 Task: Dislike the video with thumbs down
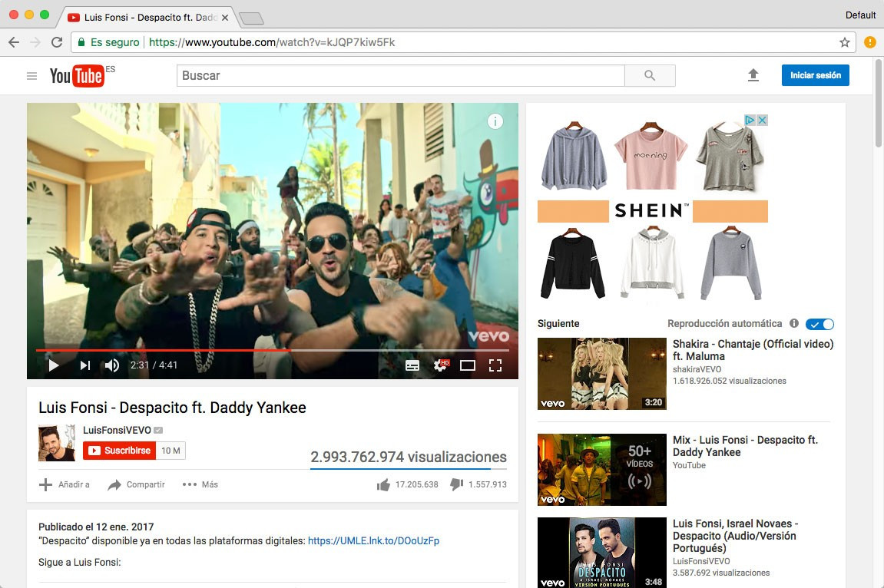[478, 484]
